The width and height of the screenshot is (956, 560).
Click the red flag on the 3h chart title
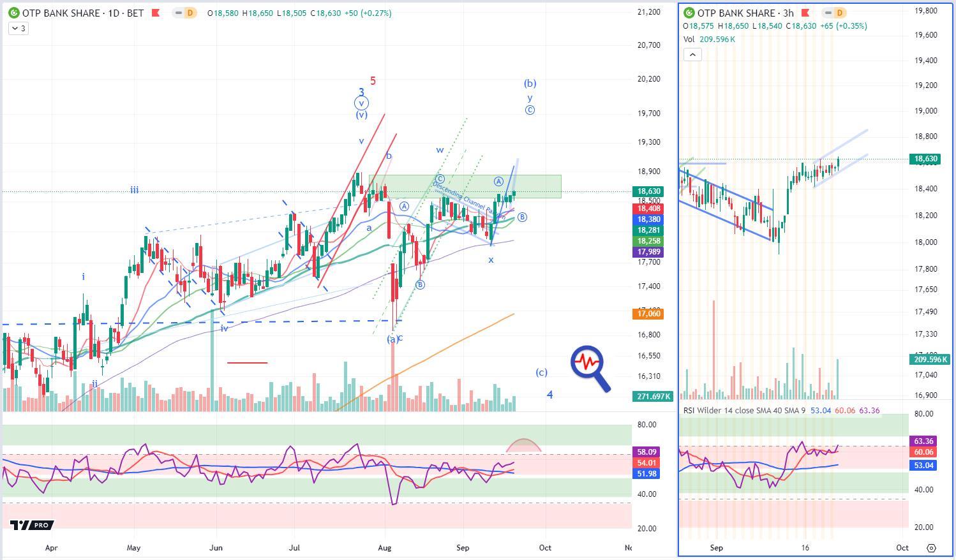pos(805,13)
